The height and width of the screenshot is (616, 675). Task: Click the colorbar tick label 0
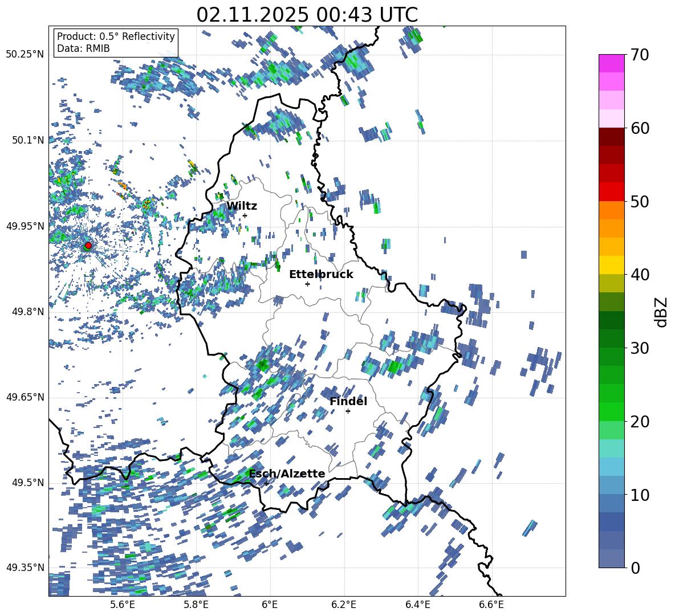tap(635, 568)
